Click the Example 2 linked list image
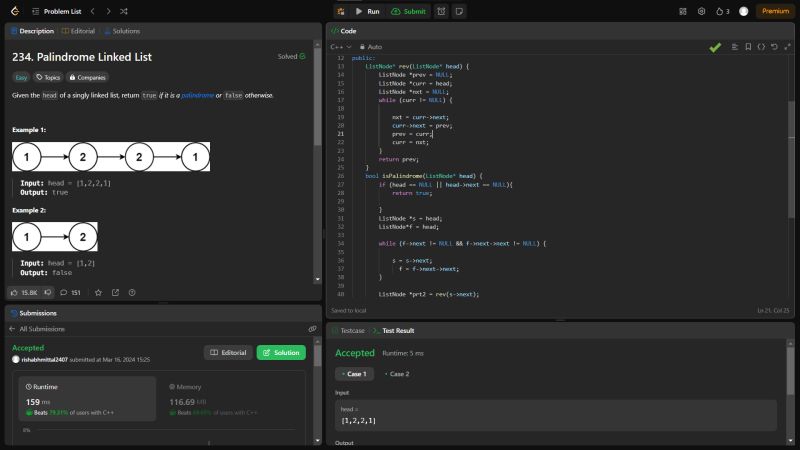Image resolution: width=800 pixels, height=450 pixels. (55, 237)
